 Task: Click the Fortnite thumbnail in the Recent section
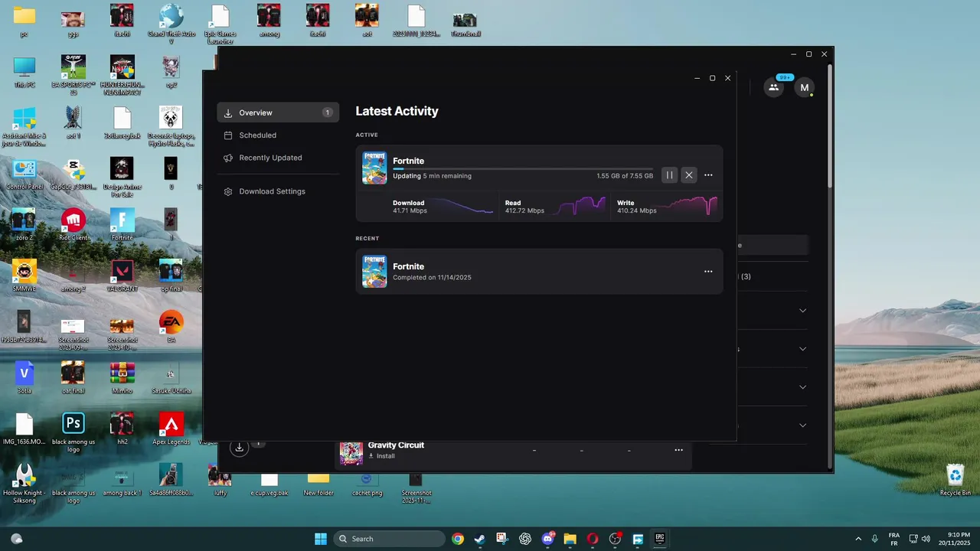pos(374,272)
